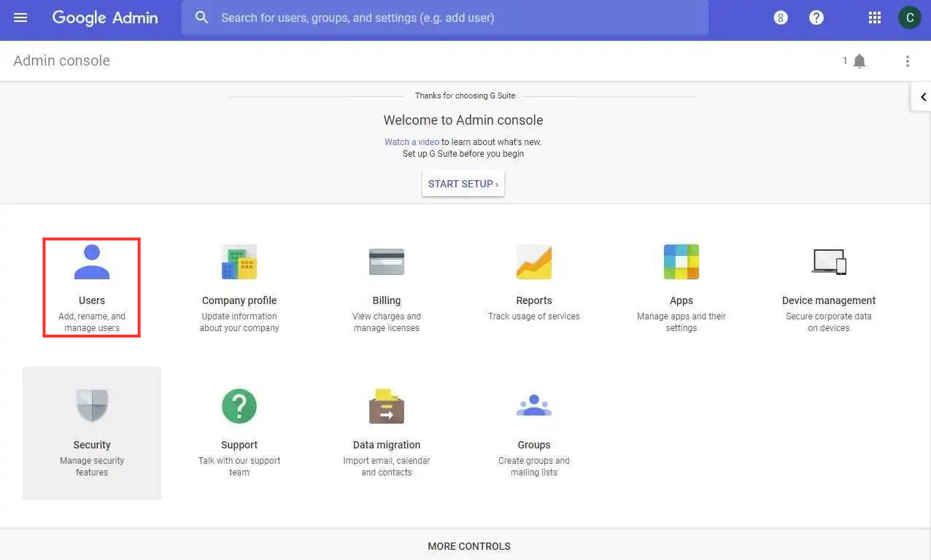This screenshot has width=931, height=560.
Task: Expand the side panel chevron arrow
Action: coord(923,97)
